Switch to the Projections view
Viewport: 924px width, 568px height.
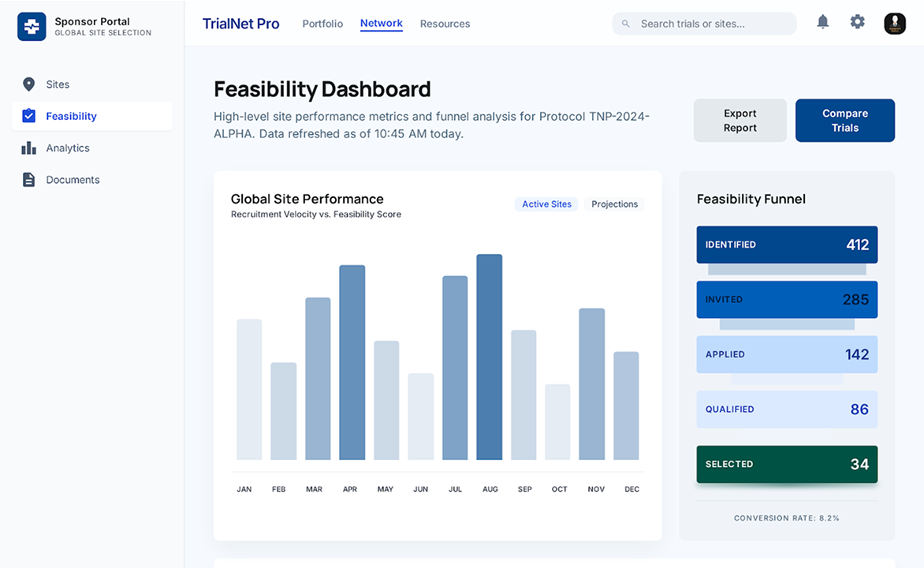click(614, 204)
